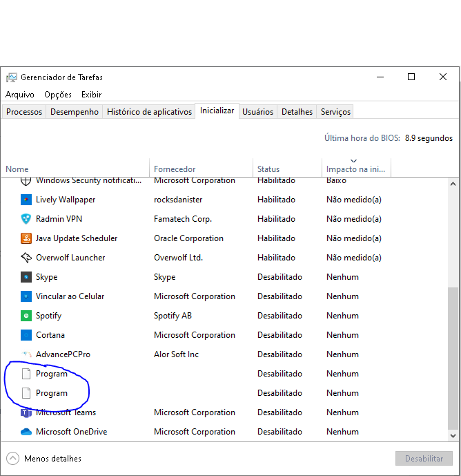This screenshot has width=461, height=476.
Task: Click Desabilitado status of Cortana
Action: tap(279, 335)
